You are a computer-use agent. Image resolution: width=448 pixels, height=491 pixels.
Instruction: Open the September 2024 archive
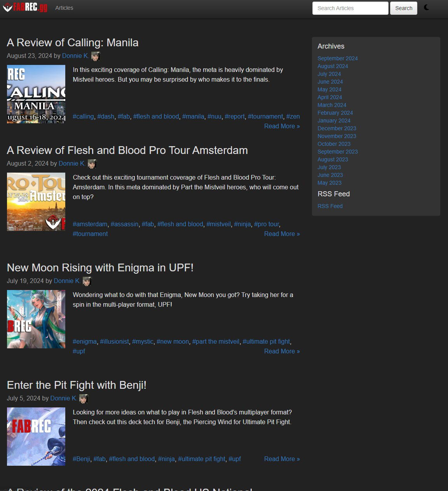(338, 58)
